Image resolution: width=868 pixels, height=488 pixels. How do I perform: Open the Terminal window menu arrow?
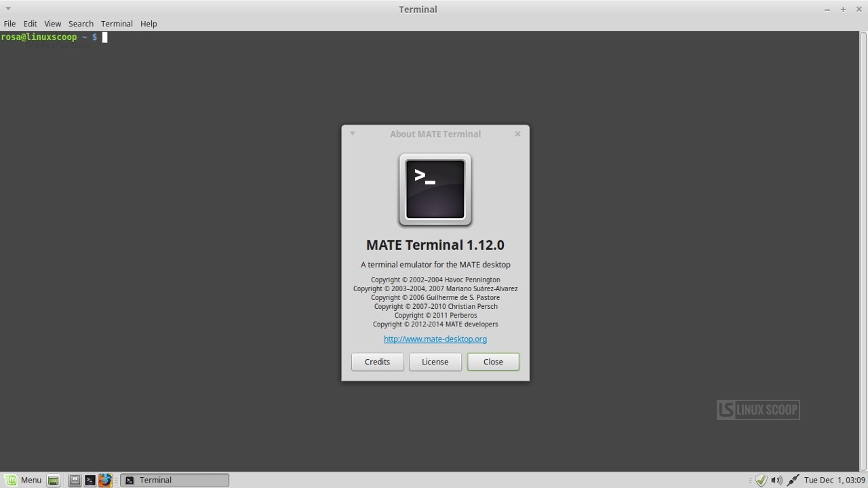pyautogui.click(x=8, y=9)
